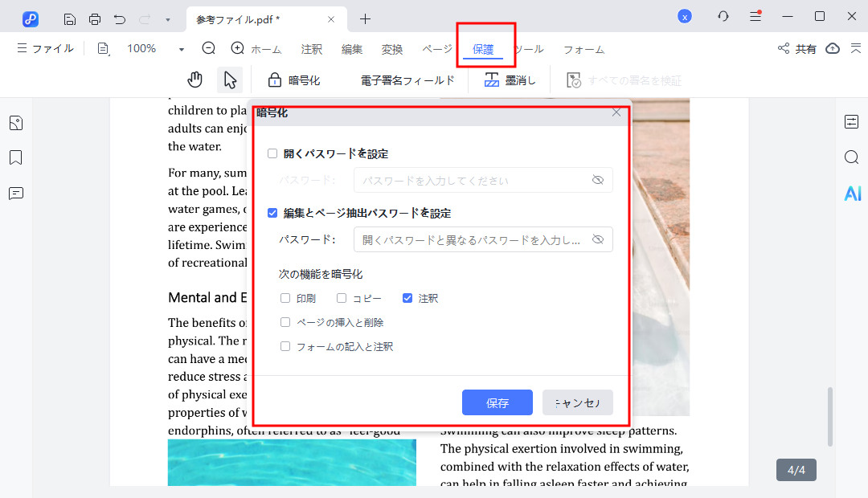Open the page display mode dropdown
The image size is (868, 498).
click(x=103, y=48)
